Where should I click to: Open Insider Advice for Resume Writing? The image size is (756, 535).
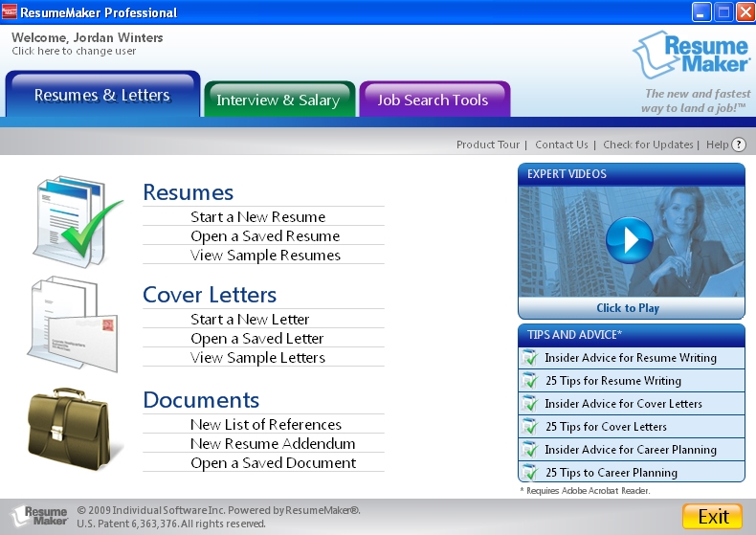pyautogui.click(x=632, y=358)
